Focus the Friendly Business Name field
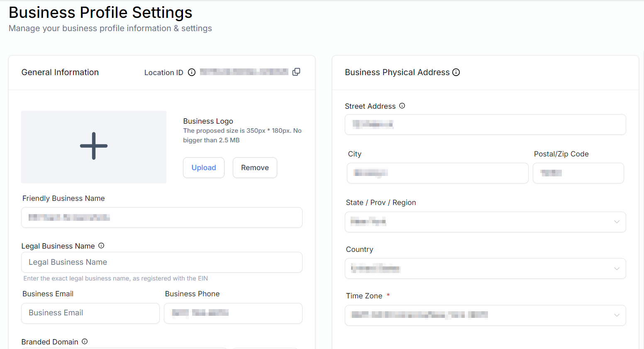Screen dimensions: 644x349 [162, 217]
